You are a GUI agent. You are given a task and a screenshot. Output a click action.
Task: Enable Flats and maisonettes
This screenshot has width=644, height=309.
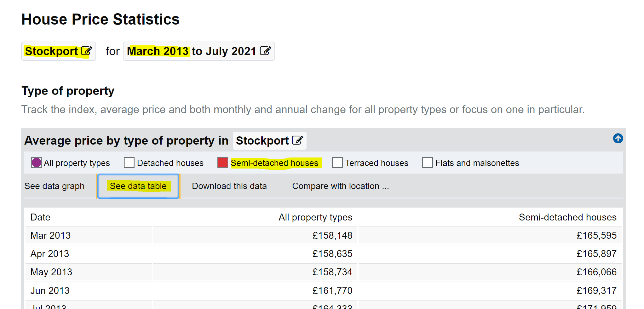pyautogui.click(x=427, y=163)
